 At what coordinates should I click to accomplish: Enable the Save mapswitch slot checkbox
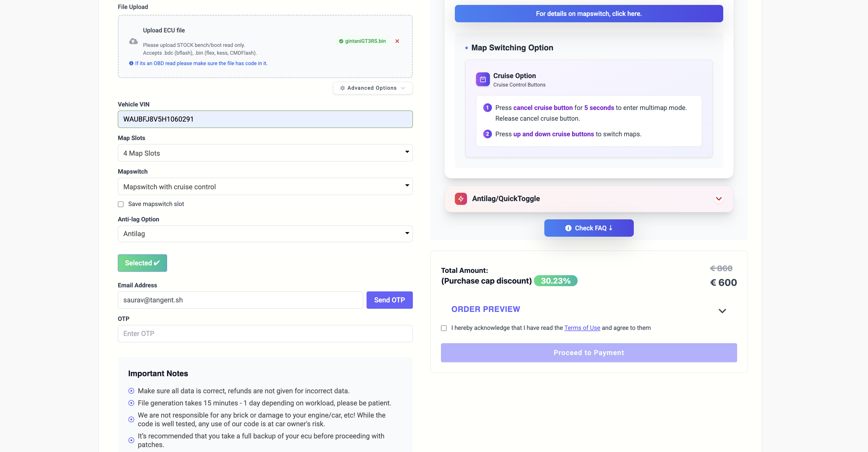tap(121, 205)
